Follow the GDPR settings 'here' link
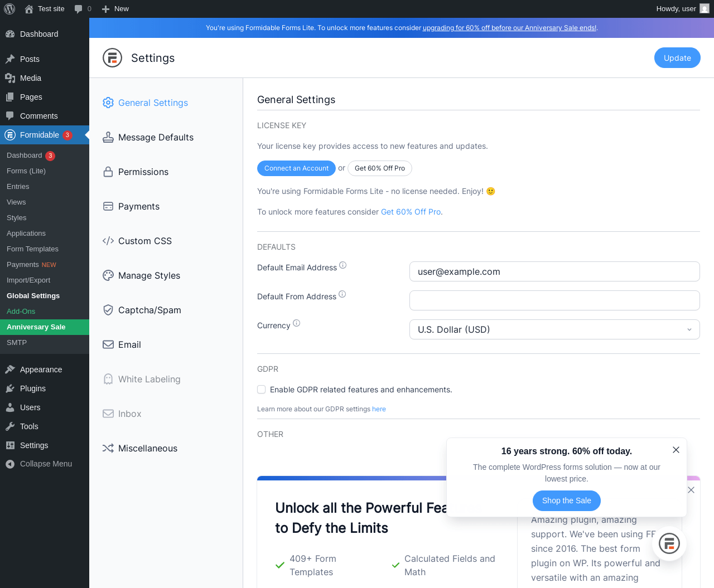This screenshot has height=588, width=714. [x=379, y=409]
